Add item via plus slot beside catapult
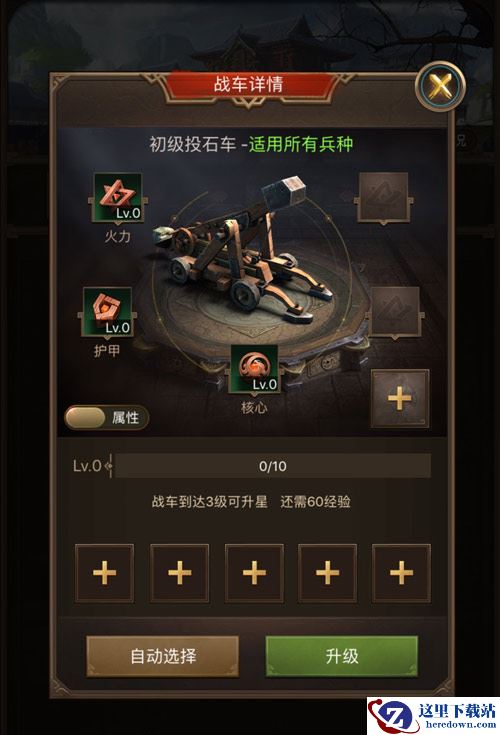This screenshot has height=735, width=500. [x=400, y=398]
